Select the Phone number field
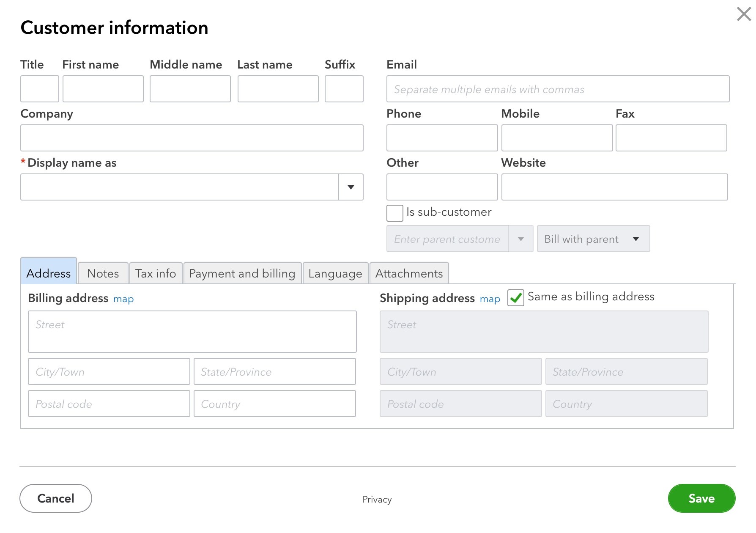This screenshot has height=533, width=756. point(442,138)
